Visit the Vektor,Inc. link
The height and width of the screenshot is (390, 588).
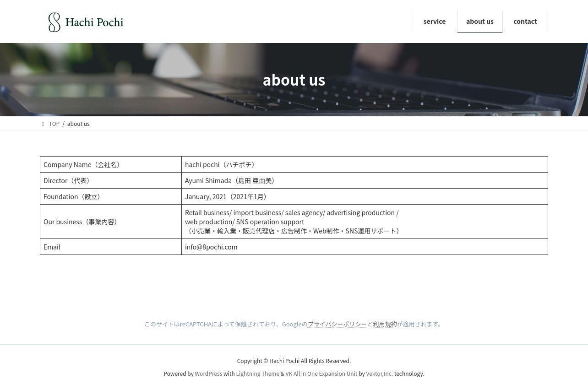pyautogui.click(x=379, y=374)
